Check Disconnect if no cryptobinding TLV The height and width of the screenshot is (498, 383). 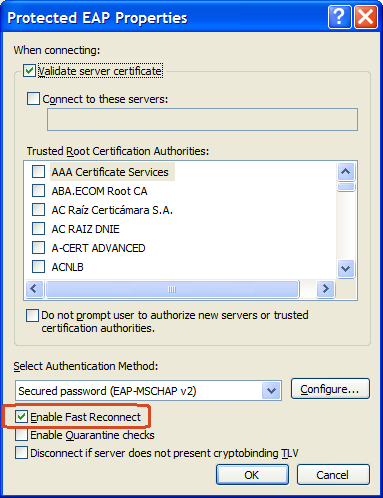click(21, 453)
